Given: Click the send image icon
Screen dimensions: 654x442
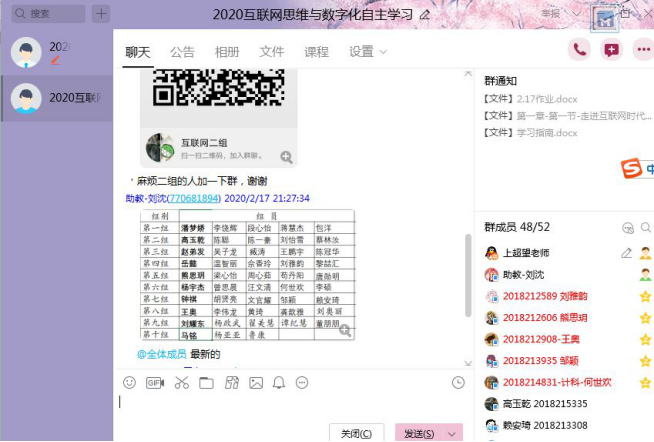Looking at the screenshot, I should (256, 383).
